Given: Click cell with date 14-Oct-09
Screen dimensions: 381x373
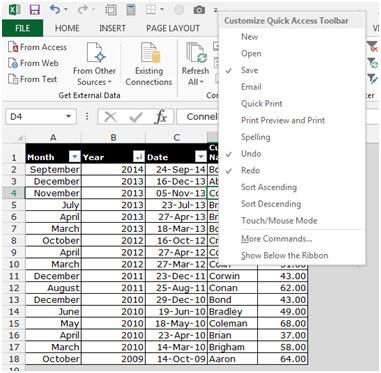Looking at the screenshot, I should pyautogui.click(x=176, y=359).
